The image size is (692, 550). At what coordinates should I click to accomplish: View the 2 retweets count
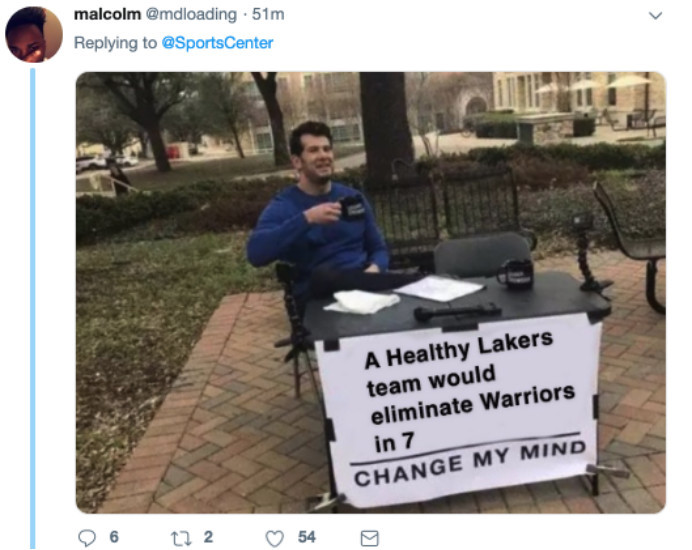tap(208, 537)
